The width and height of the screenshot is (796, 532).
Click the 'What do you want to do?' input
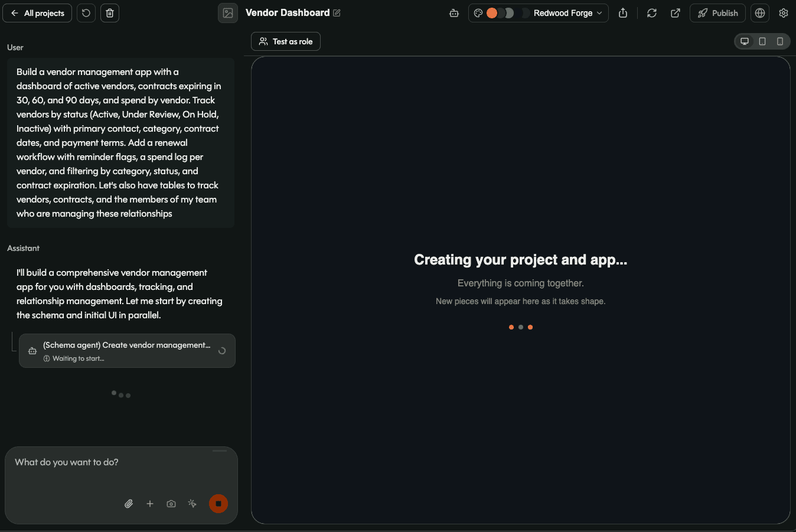pos(121,462)
